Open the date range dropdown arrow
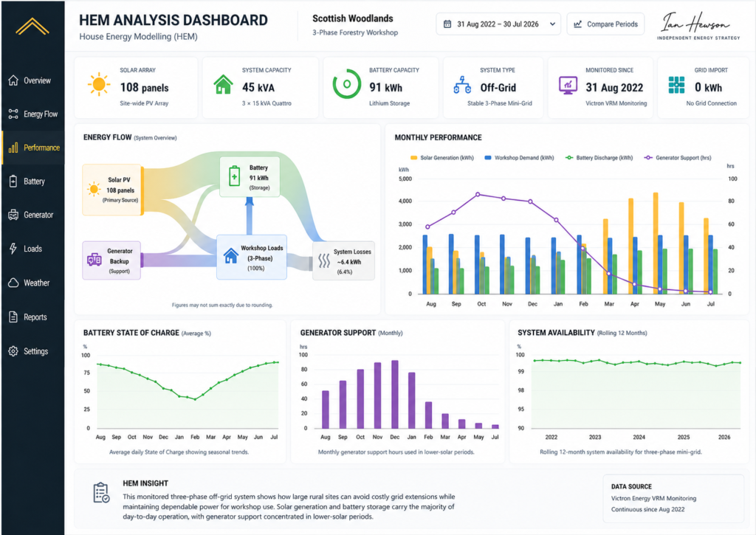Screen dimensions: 756x535 tap(552, 24)
